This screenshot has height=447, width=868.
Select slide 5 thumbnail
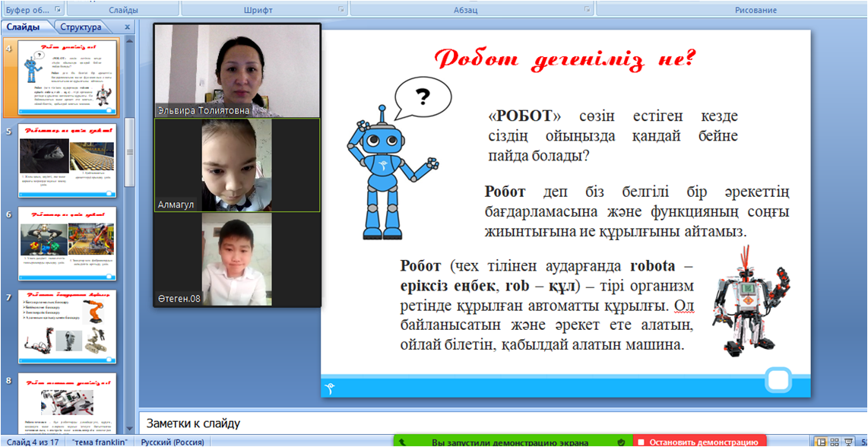(67, 160)
